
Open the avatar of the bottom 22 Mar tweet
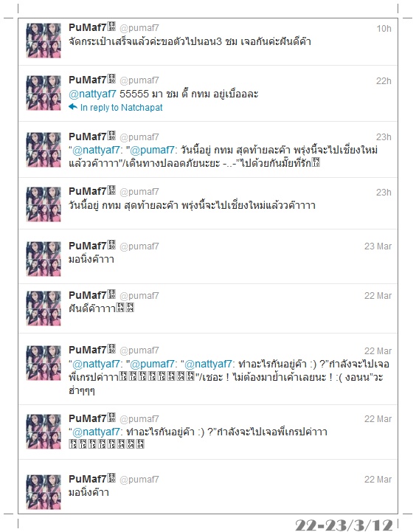point(44,492)
